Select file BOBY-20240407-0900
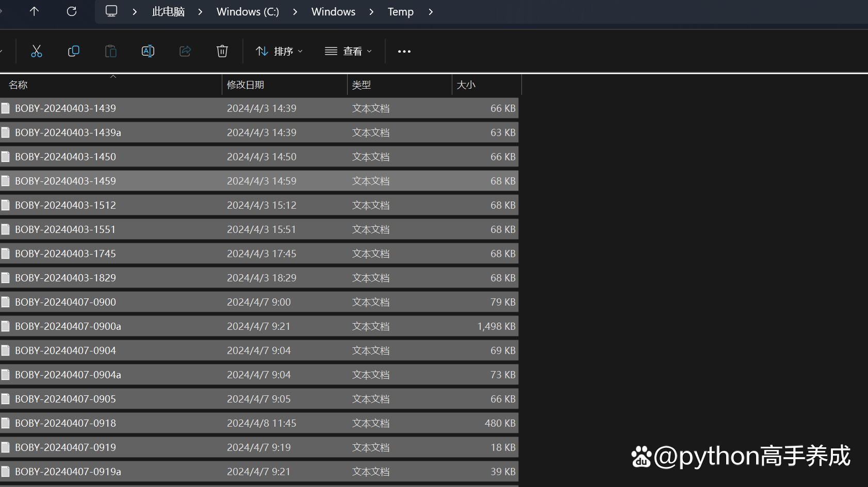This screenshot has width=868, height=487. (x=259, y=302)
